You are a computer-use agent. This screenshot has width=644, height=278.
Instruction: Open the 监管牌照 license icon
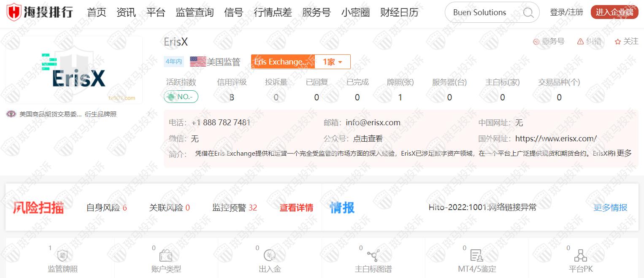[62, 256]
